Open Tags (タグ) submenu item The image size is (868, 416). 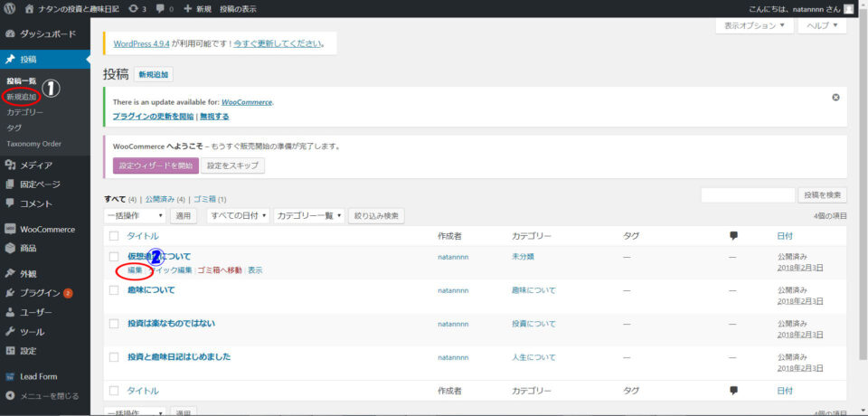click(x=14, y=128)
